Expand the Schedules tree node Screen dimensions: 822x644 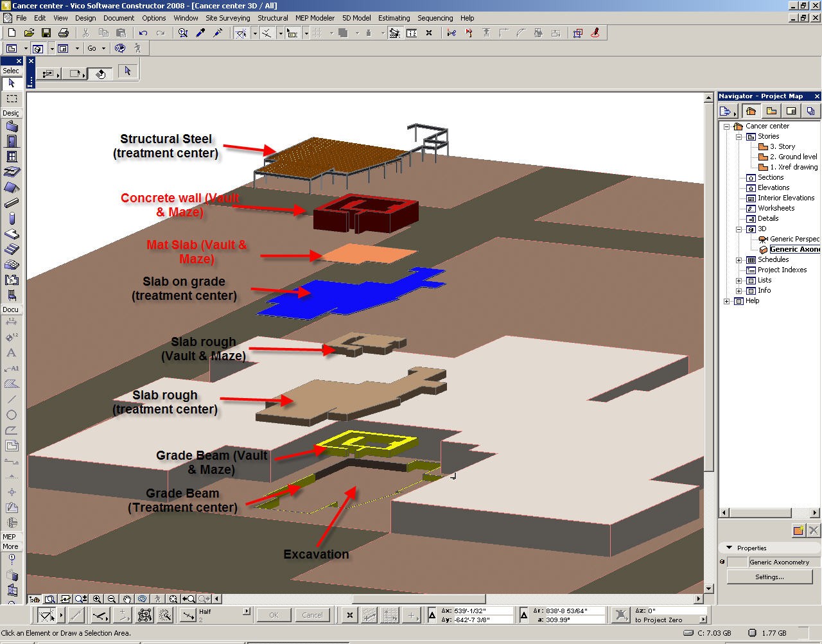tap(739, 260)
